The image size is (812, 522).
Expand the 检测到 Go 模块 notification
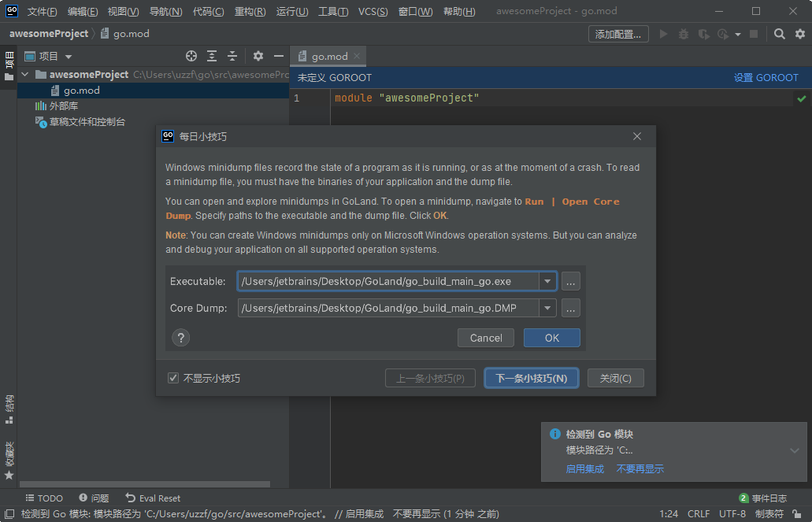click(795, 450)
